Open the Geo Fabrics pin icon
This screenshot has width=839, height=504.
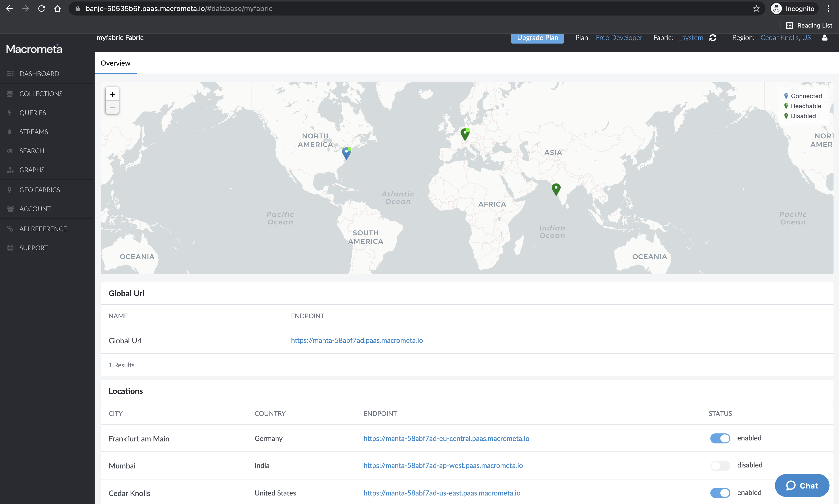point(10,190)
